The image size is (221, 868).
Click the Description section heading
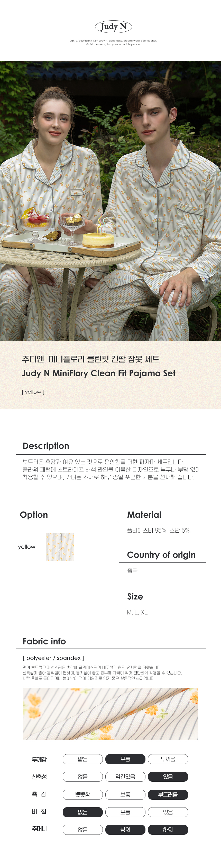tap(46, 445)
